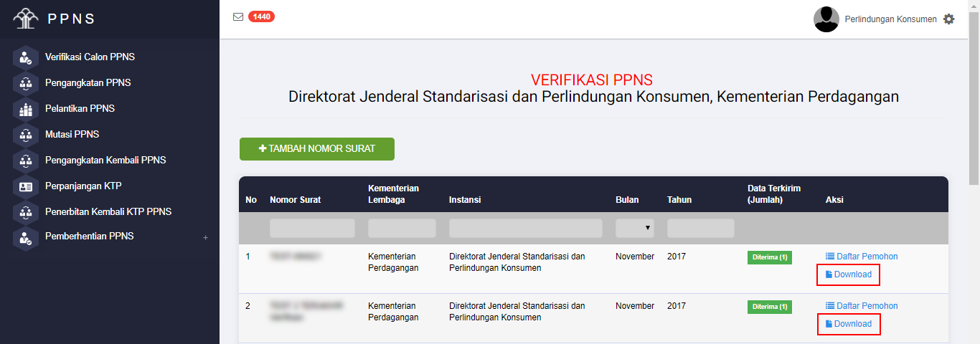Click the Nomor Surat filter field
Screen dimensions: 980x344
[312, 228]
